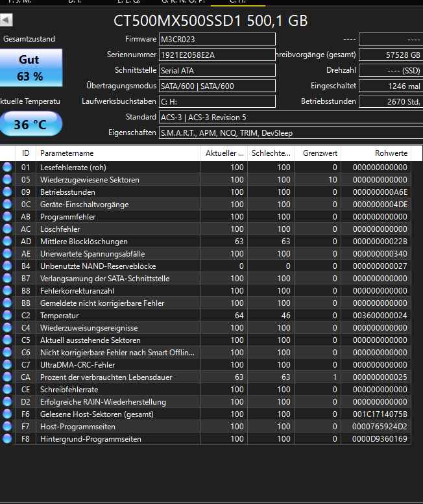The width and height of the screenshot is (423, 504).
Task: Click status orb for Gemeldete nicht korrigierbare Fehler
Action: 7,303
